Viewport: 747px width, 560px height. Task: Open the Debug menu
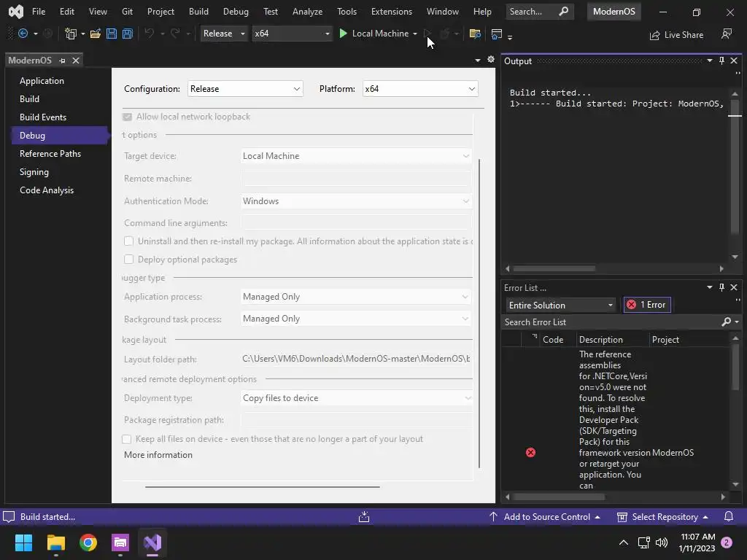[236, 12]
